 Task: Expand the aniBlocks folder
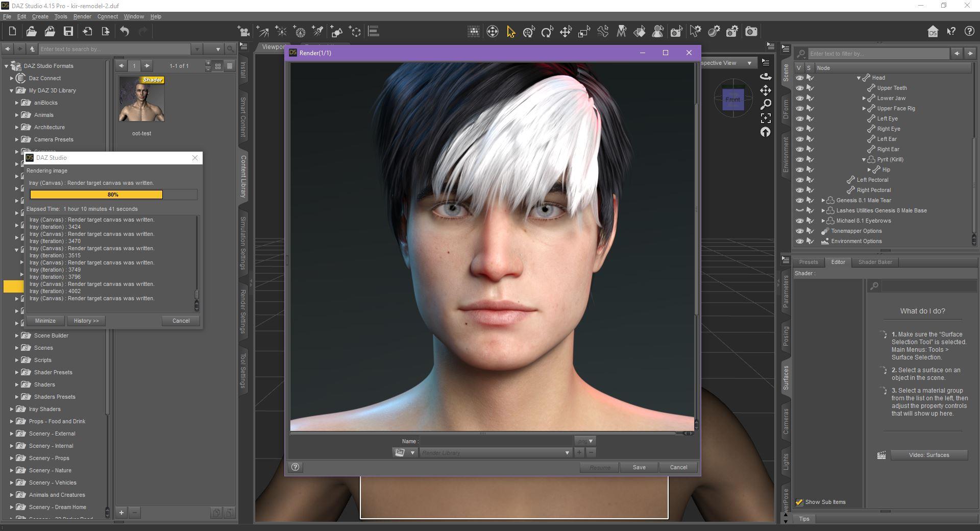click(17, 103)
